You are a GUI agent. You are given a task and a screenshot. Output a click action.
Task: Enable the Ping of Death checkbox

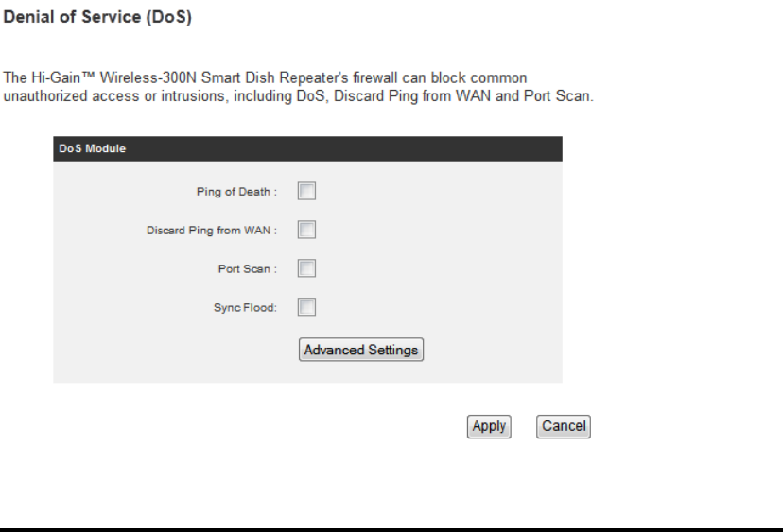[306, 191]
